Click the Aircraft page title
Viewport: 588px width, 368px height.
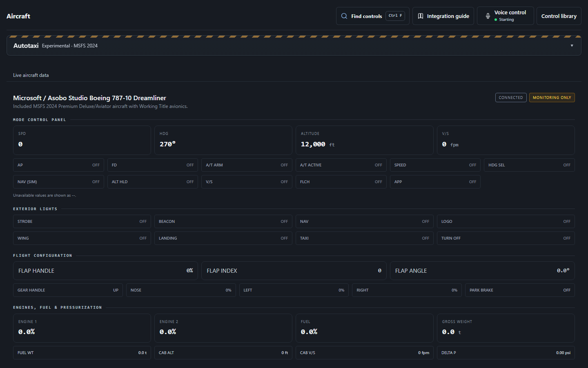tap(18, 16)
